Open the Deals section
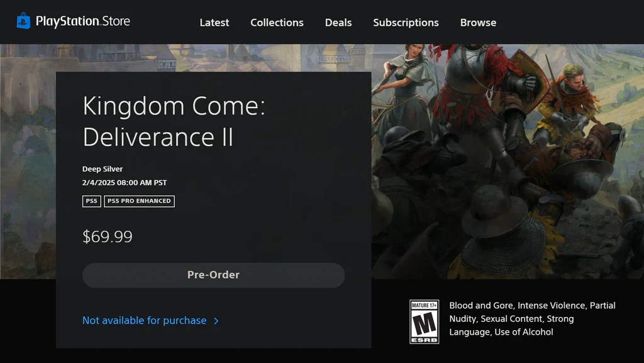 338,23
